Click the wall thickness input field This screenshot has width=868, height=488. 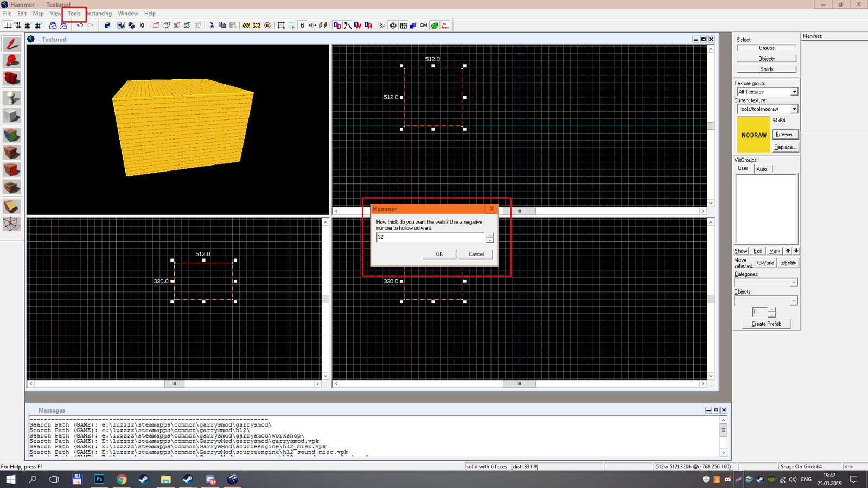click(x=430, y=237)
